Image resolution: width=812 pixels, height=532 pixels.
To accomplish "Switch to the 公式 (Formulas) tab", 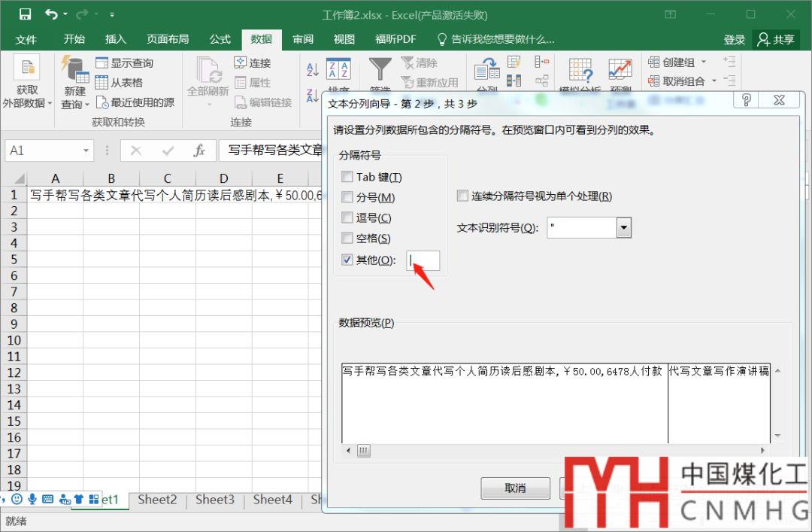I will pyautogui.click(x=220, y=39).
